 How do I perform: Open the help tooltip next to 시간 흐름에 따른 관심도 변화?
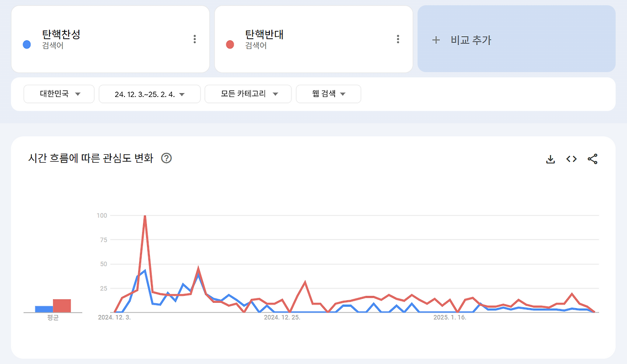click(167, 158)
